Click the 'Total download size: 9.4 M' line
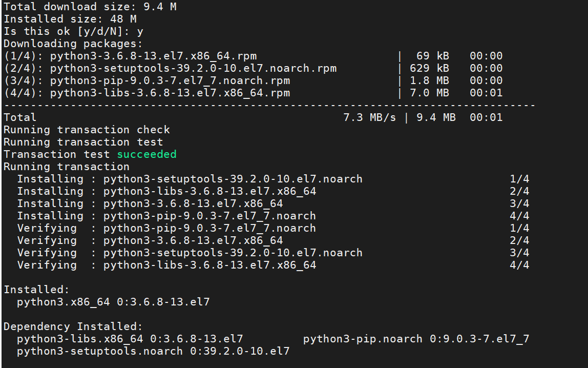 point(90,7)
